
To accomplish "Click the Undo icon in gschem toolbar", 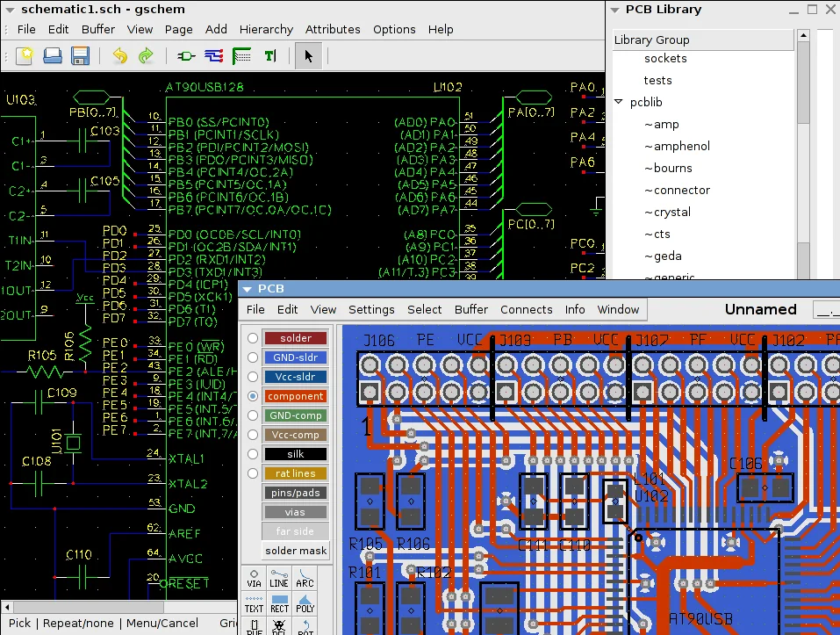I will (121, 55).
